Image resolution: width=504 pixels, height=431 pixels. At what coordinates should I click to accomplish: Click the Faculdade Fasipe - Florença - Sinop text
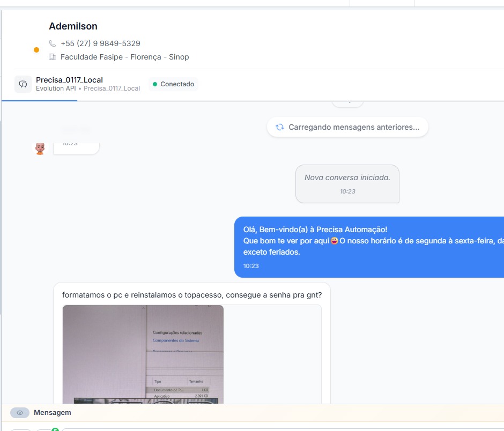point(124,57)
